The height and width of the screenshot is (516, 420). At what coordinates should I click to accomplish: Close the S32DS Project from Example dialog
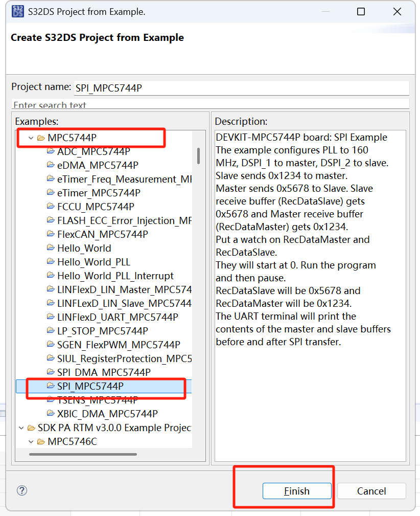(398, 12)
